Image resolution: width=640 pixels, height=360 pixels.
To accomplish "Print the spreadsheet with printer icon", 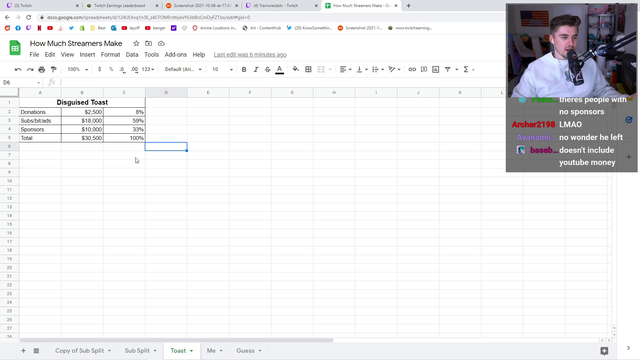I will [42, 69].
